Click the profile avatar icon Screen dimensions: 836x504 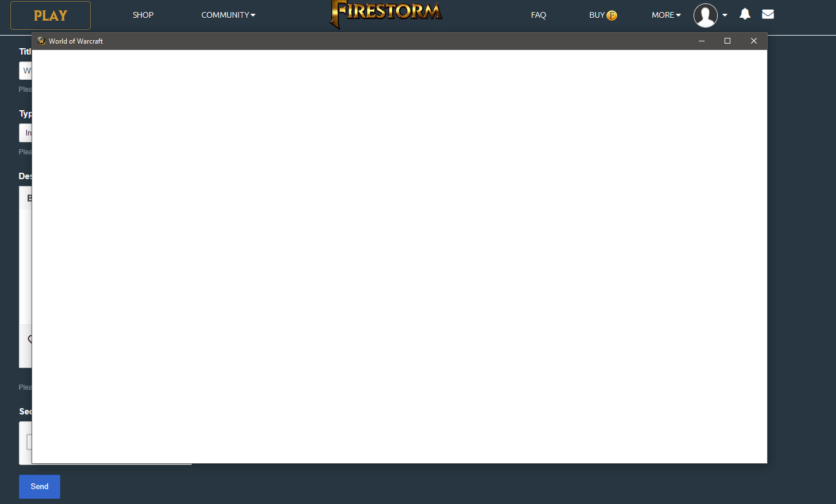pyautogui.click(x=705, y=15)
